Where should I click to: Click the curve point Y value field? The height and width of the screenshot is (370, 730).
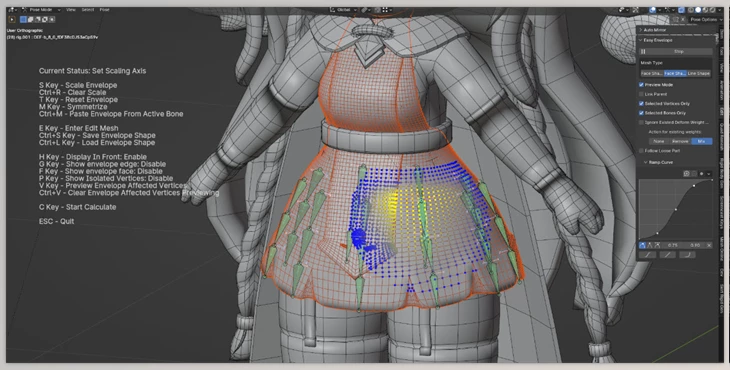[x=695, y=245]
